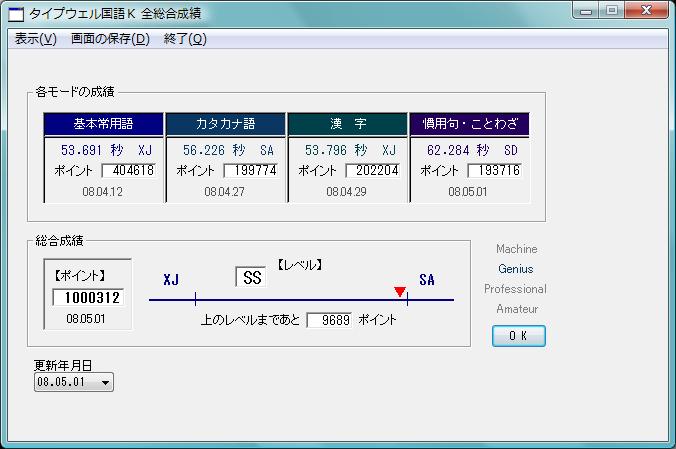Viewport: 676px width, 449px height.
Task: Click the 62.284 秒 time text
Action: point(458,150)
